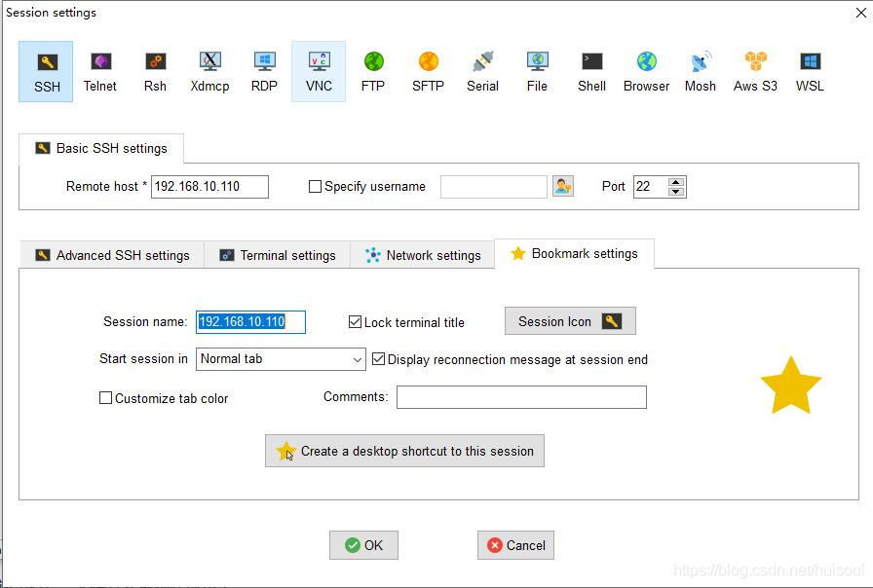Focus the Comments text field
This screenshot has width=873, height=588.
click(x=521, y=397)
